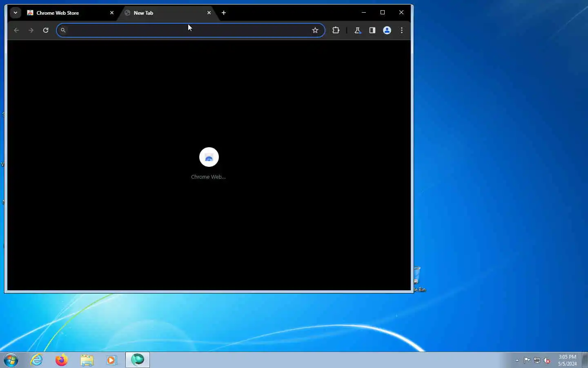This screenshot has height=368, width=588.
Task: Go forward using the forward arrow
Action: (x=31, y=30)
